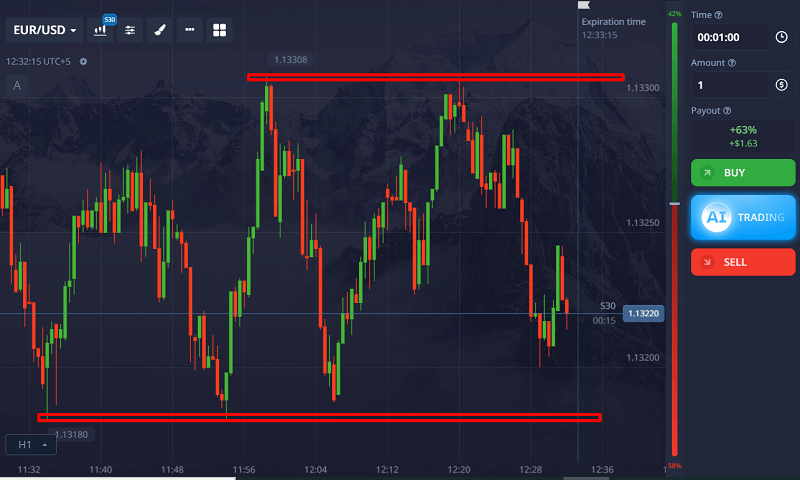Open the multi-chart grid layout icon
Screen dimensions: 800x480
tap(219, 30)
